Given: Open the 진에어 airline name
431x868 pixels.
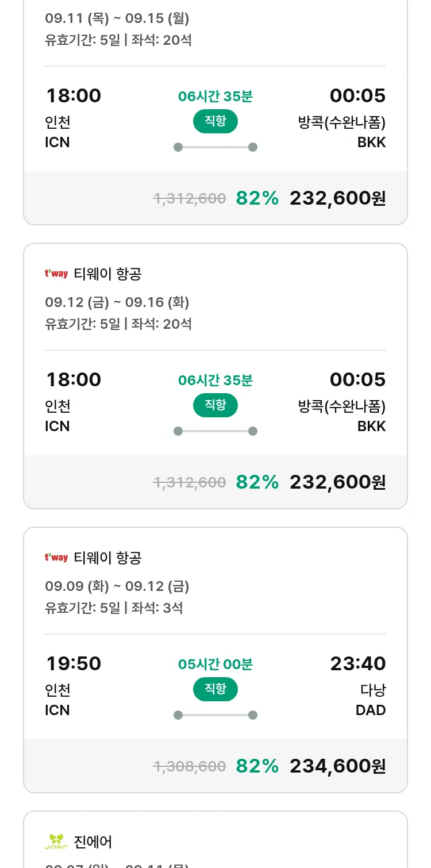Looking at the screenshot, I should pos(93,842).
